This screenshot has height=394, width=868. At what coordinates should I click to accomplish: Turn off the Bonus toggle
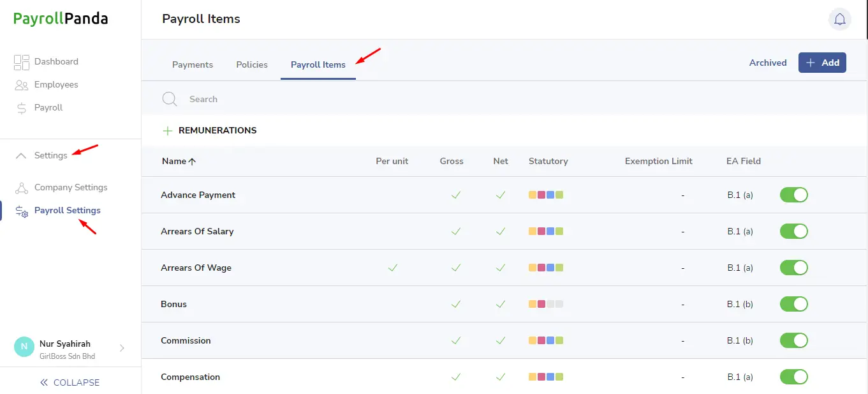click(794, 304)
